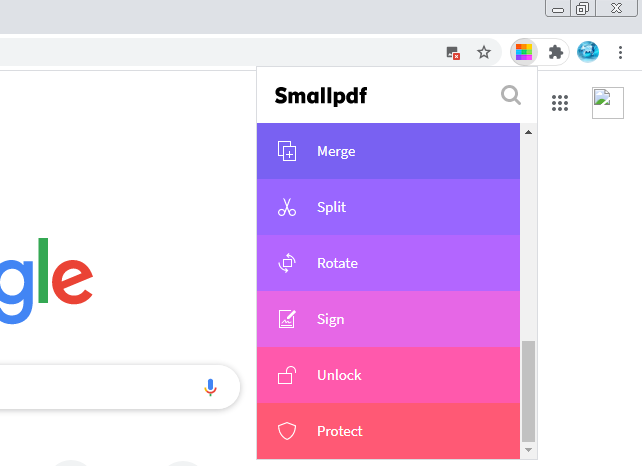Screen dimensions: 642x466
Task: Choose the Unlock menu label
Action: tap(339, 375)
